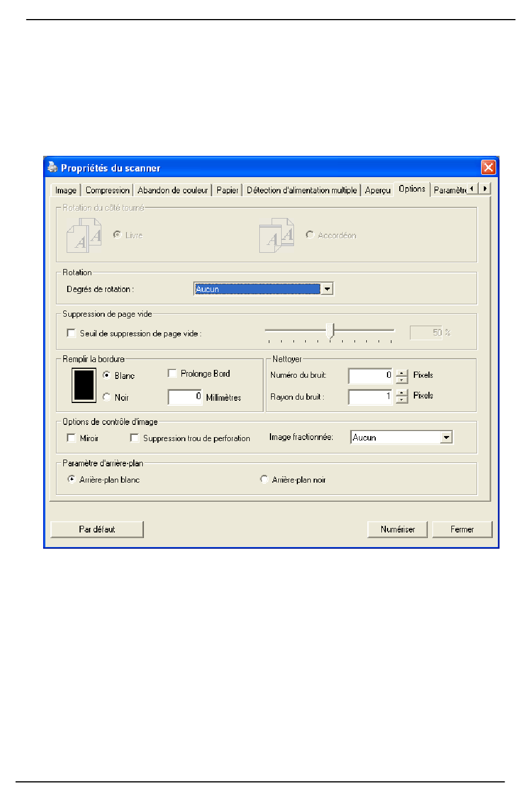Viewport: 532px width, 797px height.
Task: Click the Par défaut button
Action: (97, 529)
